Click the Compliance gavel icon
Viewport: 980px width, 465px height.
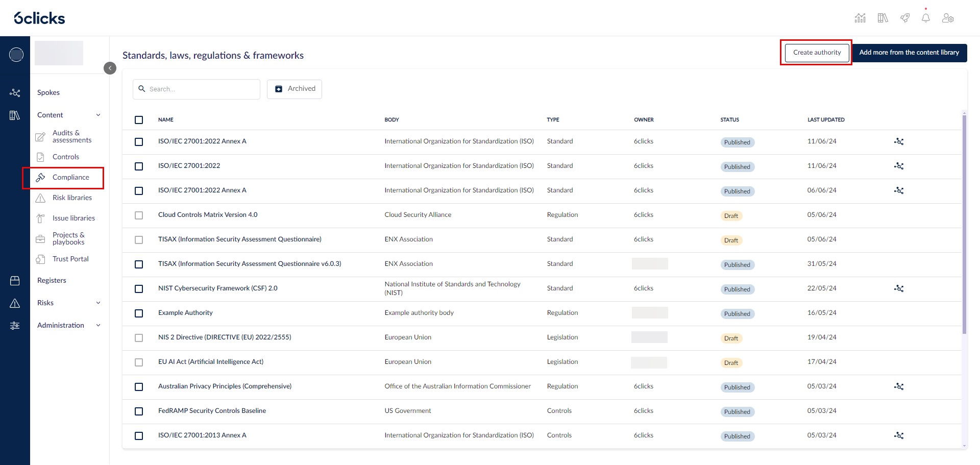pyautogui.click(x=40, y=178)
